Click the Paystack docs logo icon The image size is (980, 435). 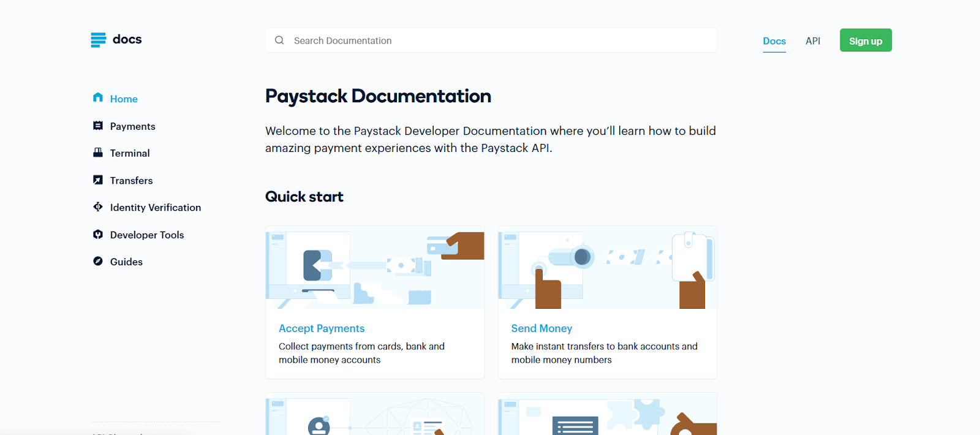click(98, 40)
